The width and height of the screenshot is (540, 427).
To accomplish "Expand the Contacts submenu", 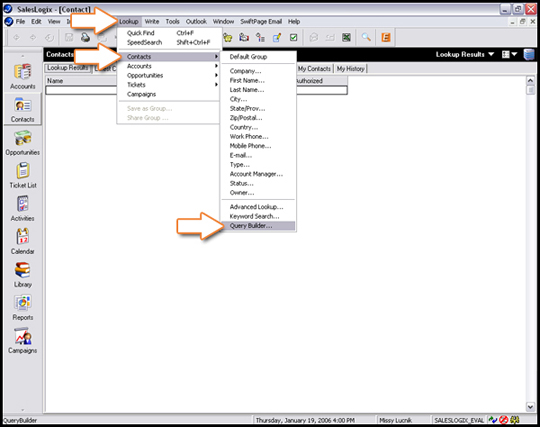I will (x=169, y=56).
